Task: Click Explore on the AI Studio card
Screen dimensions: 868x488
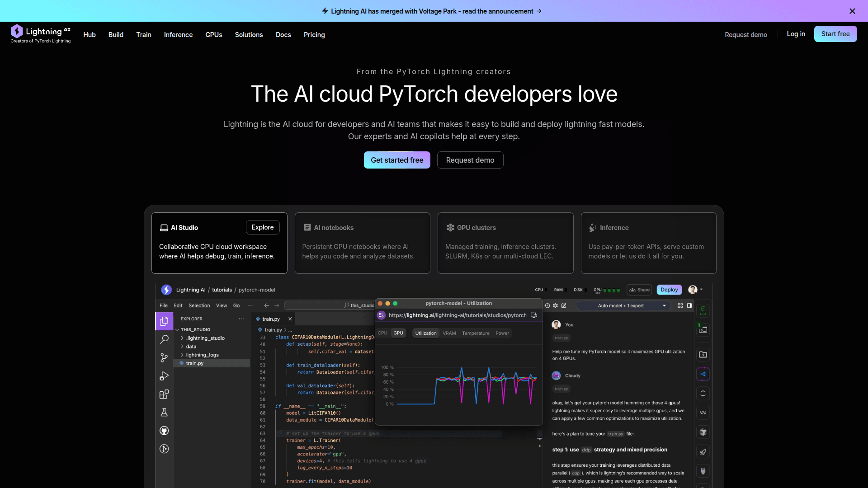Action: 262,227
